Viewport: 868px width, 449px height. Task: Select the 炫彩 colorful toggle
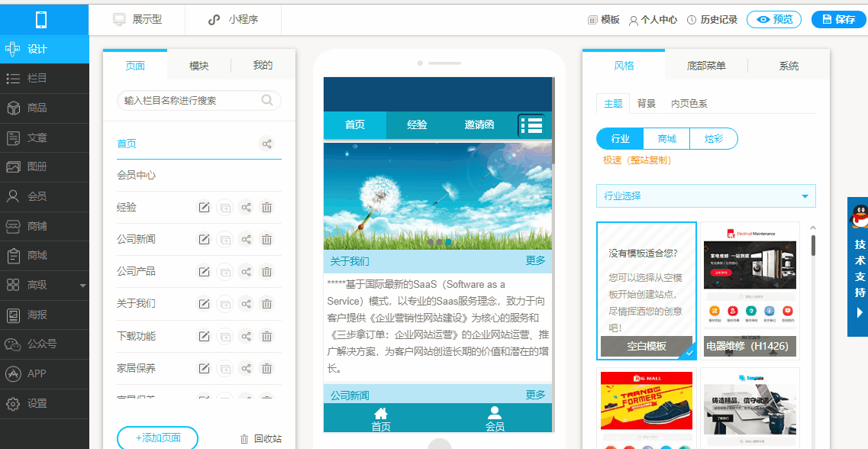714,139
